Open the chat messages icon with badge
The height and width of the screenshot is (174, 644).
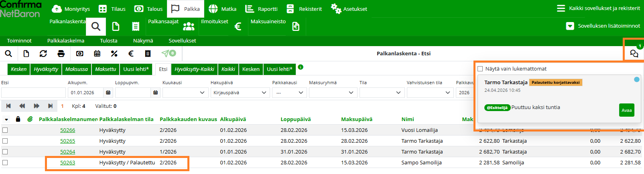tap(634, 53)
